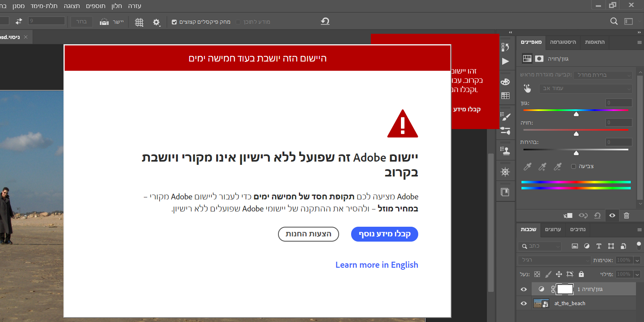Click the reset adjustment defaults icon
644x322 pixels.
pos(597,216)
